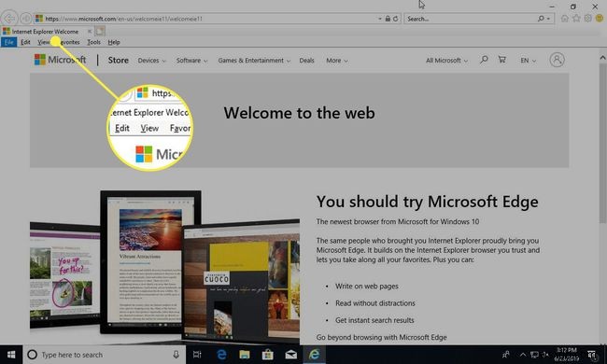Click the volume icon in system tray
607x364 pixels.
(546, 355)
